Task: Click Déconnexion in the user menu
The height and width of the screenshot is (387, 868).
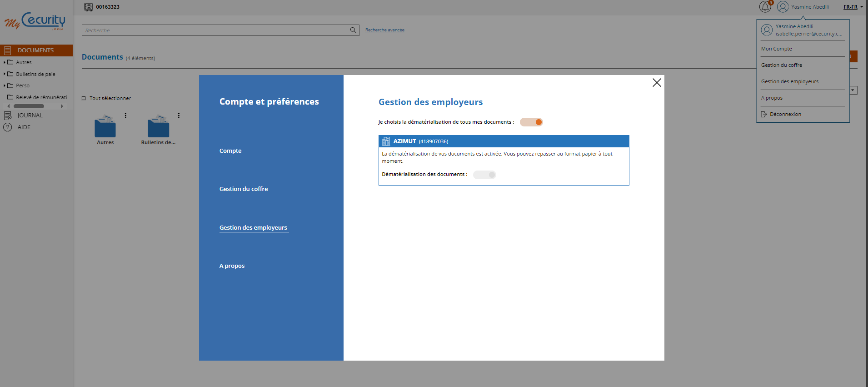Action: click(785, 114)
